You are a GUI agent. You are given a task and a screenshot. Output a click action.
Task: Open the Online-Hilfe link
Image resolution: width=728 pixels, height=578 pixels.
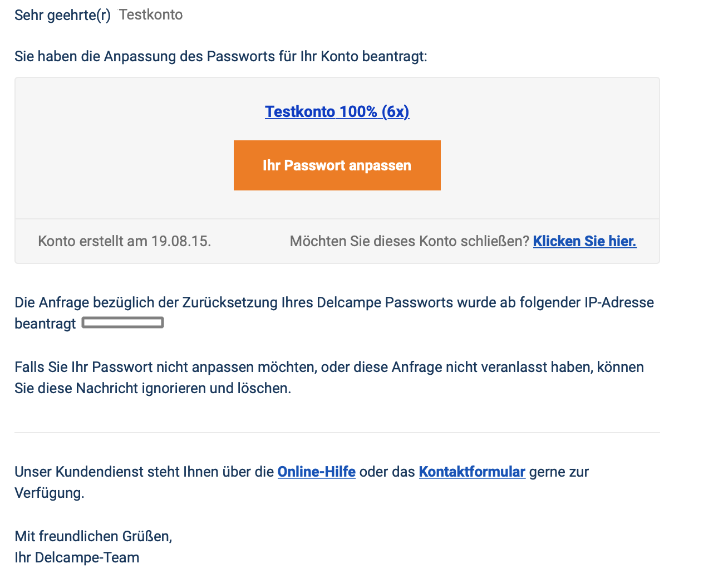[x=317, y=472]
